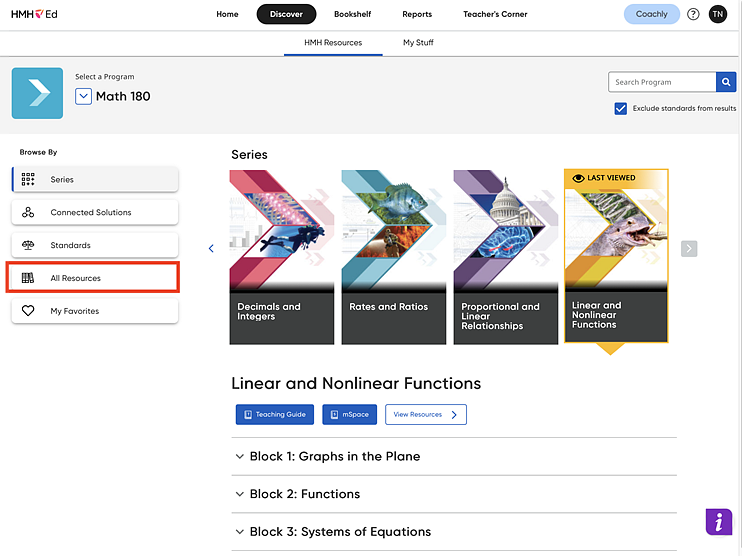This screenshot has height=556, width=742.
Task: Toggle Exclude standards from results checkbox
Action: pyautogui.click(x=620, y=109)
